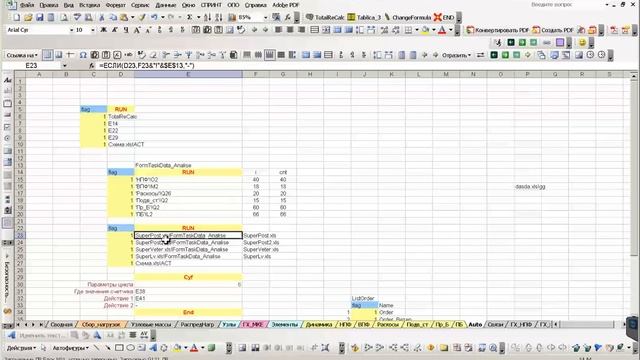Click inside the formula bar text
The image size is (640, 360).
coord(147,65)
